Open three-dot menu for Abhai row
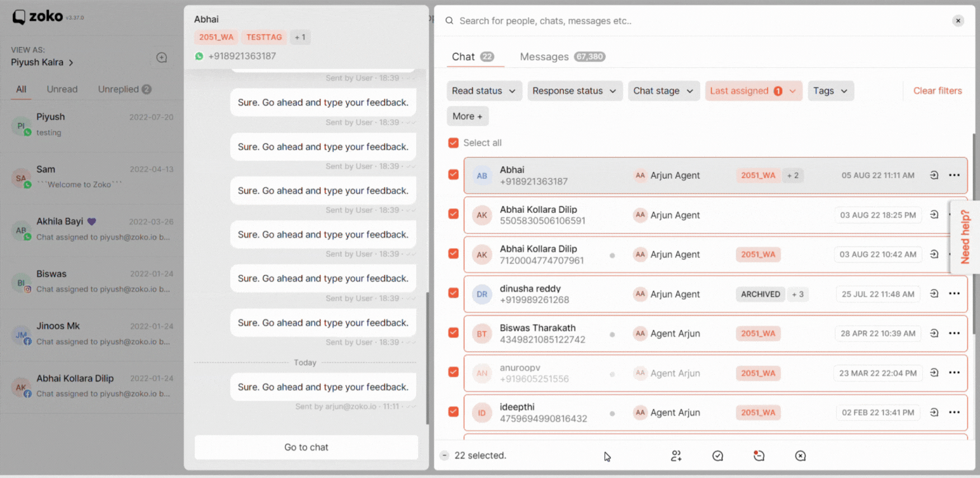980x478 pixels. click(954, 175)
